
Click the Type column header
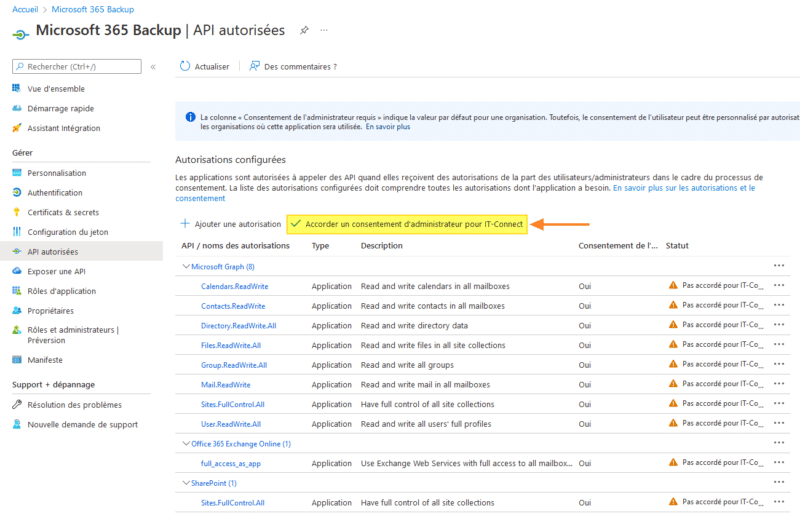(x=320, y=245)
